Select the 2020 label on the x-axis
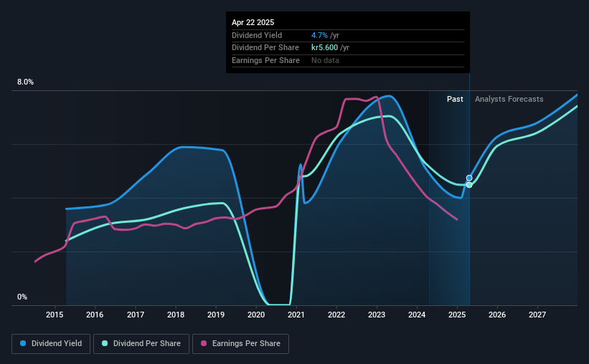 [x=256, y=315]
